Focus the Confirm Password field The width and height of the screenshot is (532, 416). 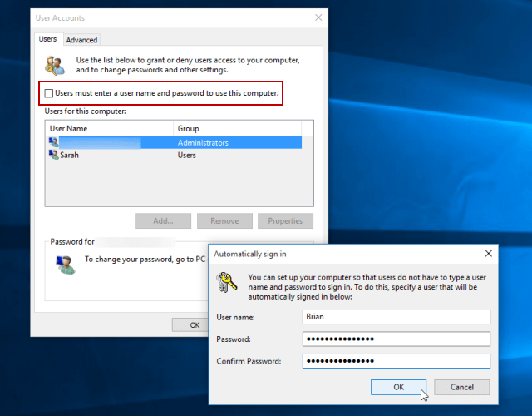tap(396, 361)
